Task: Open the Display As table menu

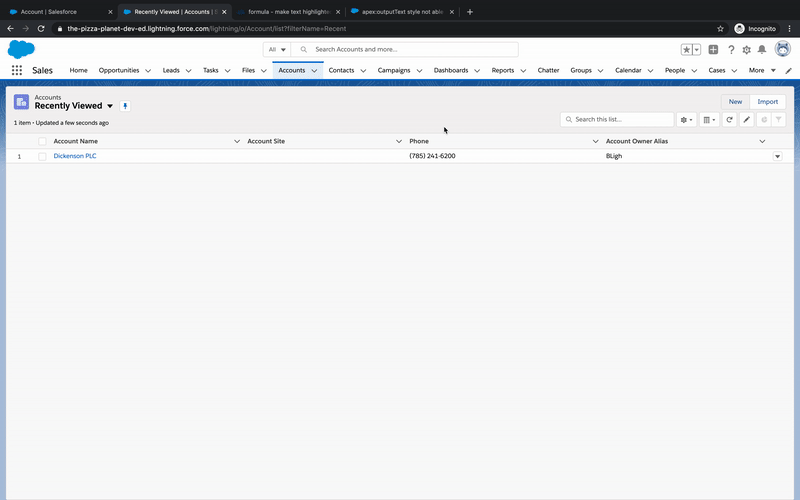Action: click(x=709, y=119)
